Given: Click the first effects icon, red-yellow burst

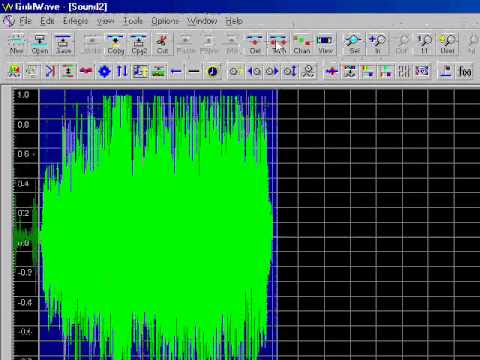Looking at the screenshot, I should (x=14, y=71).
